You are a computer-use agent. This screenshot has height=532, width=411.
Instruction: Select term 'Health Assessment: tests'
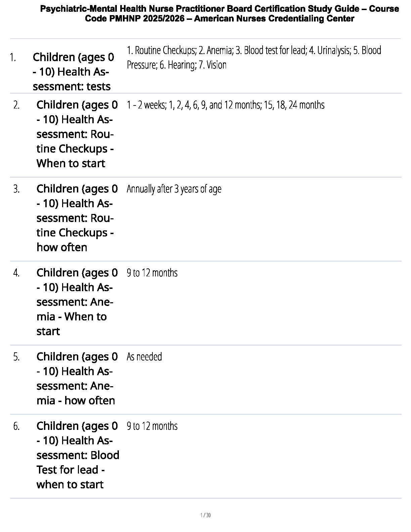[73, 72]
